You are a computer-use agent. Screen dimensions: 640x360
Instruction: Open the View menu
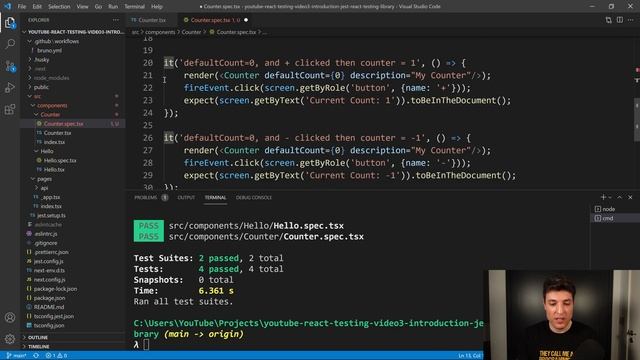(x=82, y=7)
